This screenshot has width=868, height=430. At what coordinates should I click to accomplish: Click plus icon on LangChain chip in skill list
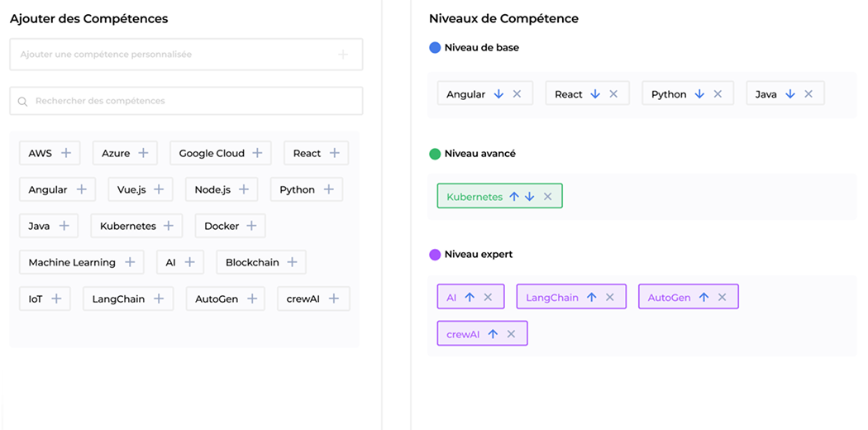[159, 299]
